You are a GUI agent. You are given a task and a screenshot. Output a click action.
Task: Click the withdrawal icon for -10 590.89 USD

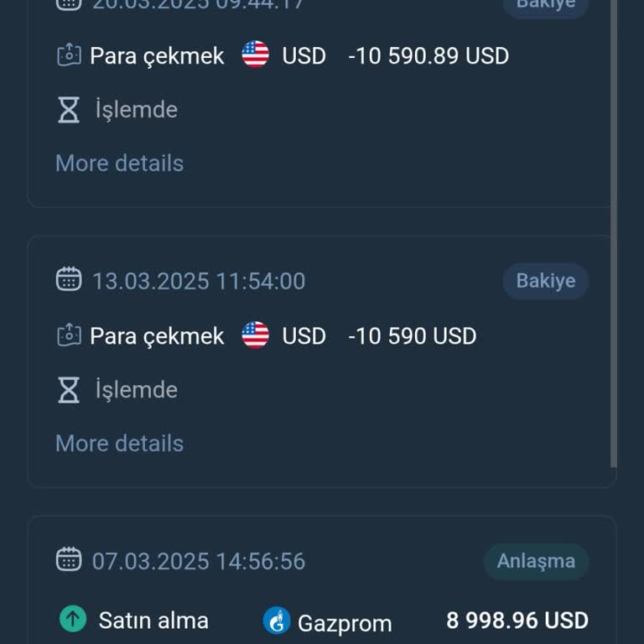(x=69, y=56)
